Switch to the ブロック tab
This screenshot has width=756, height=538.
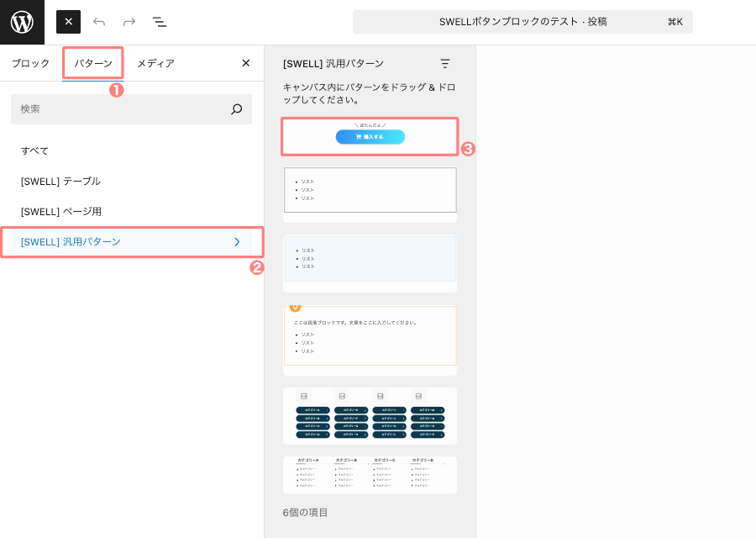click(x=31, y=63)
